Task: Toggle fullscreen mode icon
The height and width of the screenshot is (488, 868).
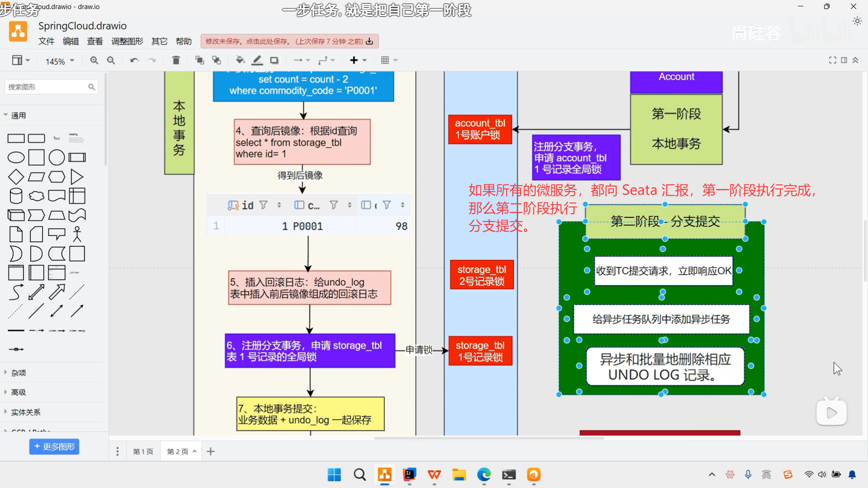Action: tap(832, 61)
